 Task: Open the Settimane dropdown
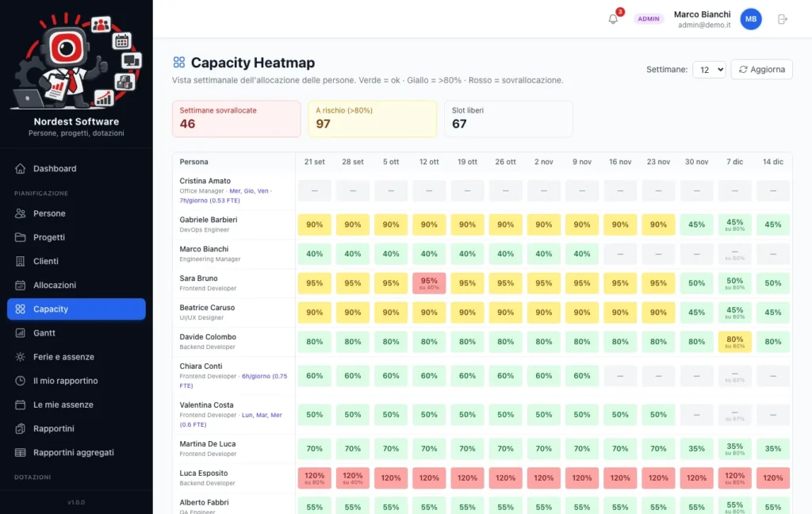(x=709, y=70)
